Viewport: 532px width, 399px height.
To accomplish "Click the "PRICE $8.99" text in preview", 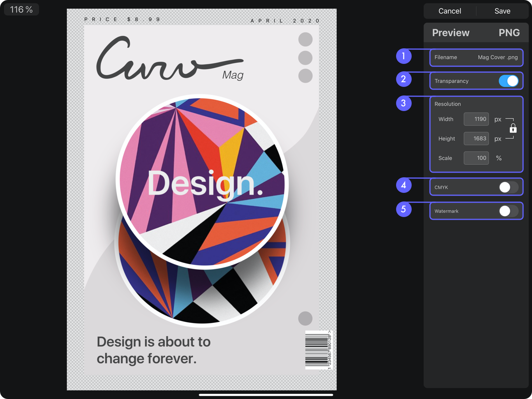I will coord(122,19).
